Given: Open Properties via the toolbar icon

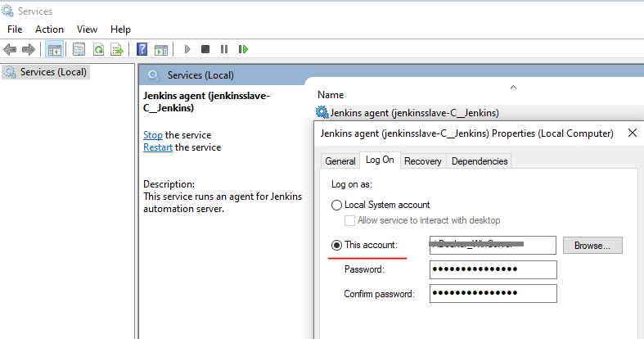Looking at the screenshot, I should click(x=79, y=49).
